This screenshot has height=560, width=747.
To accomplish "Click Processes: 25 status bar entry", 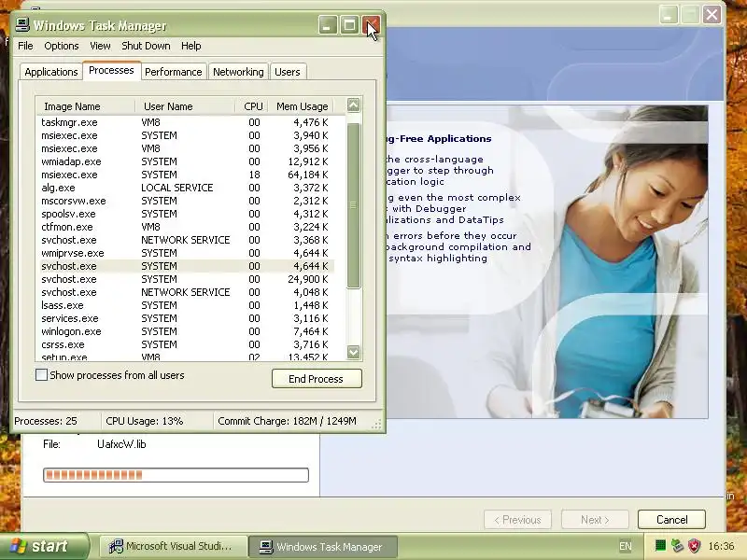I will pyautogui.click(x=46, y=421).
